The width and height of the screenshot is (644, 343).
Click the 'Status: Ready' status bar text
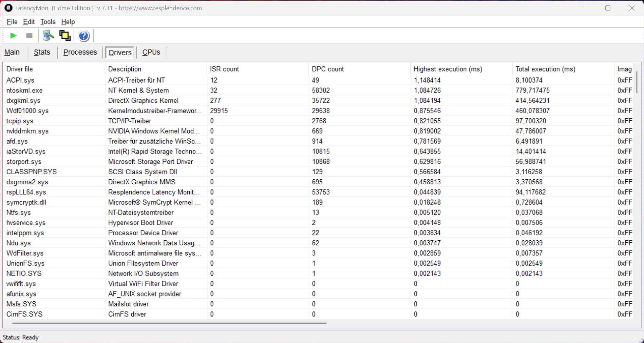pos(21,337)
